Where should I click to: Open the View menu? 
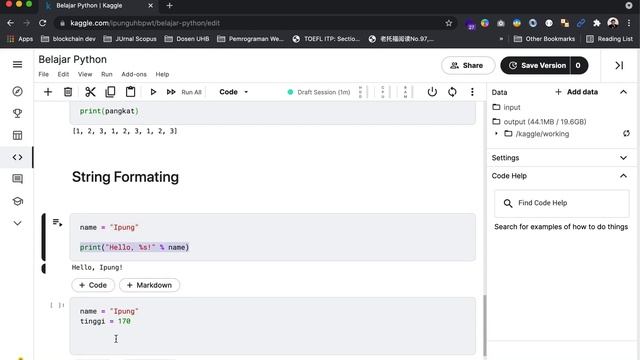85,74
